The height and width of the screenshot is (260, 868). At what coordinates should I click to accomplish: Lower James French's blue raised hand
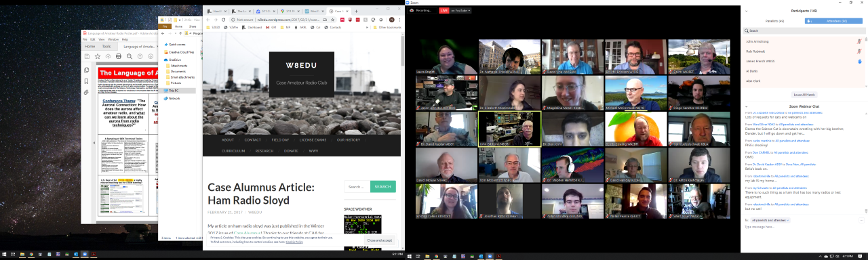point(859,61)
